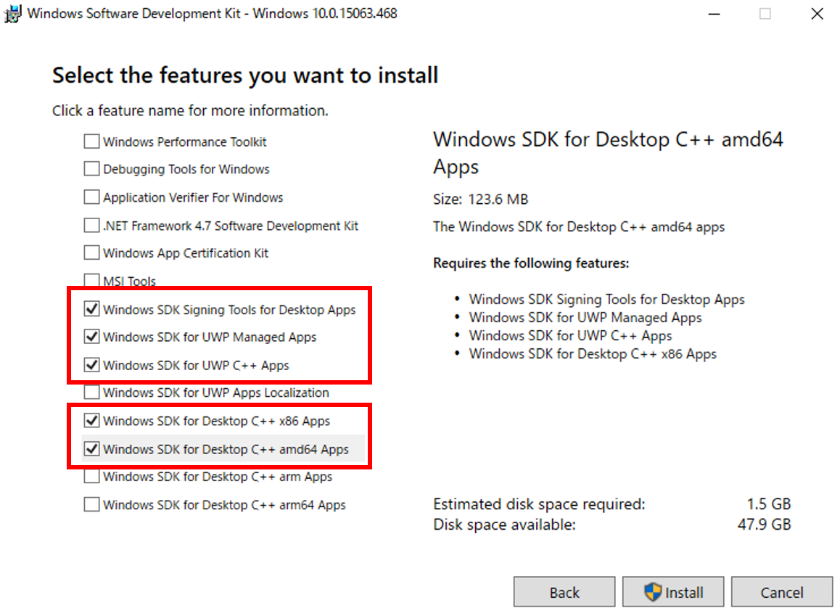Click the 'Select the features you want to install' heading
Image resolution: width=840 pixels, height=616 pixels.
(245, 75)
